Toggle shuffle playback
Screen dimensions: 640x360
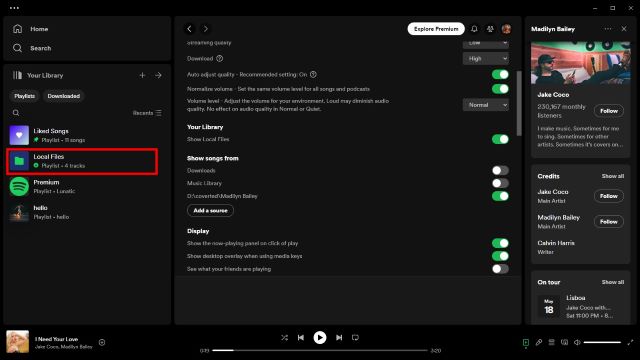[x=284, y=338]
